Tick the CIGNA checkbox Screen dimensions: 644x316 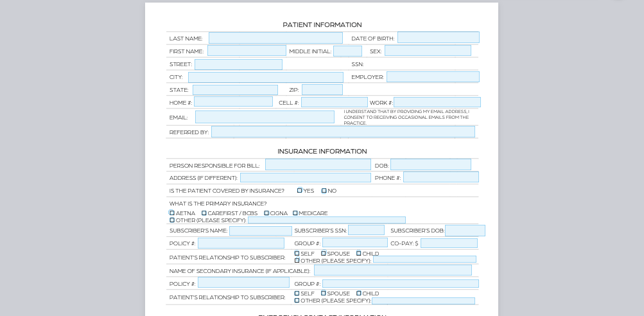pyautogui.click(x=266, y=213)
